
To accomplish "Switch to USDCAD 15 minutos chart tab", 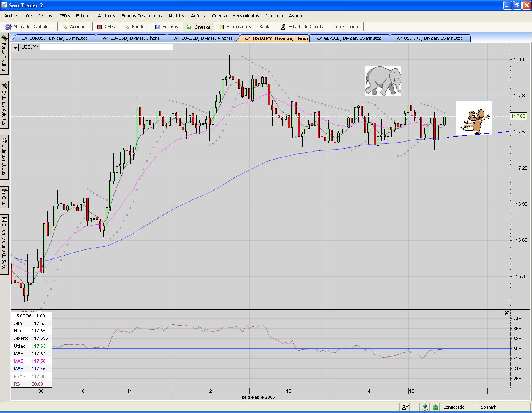I will point(430,38).
